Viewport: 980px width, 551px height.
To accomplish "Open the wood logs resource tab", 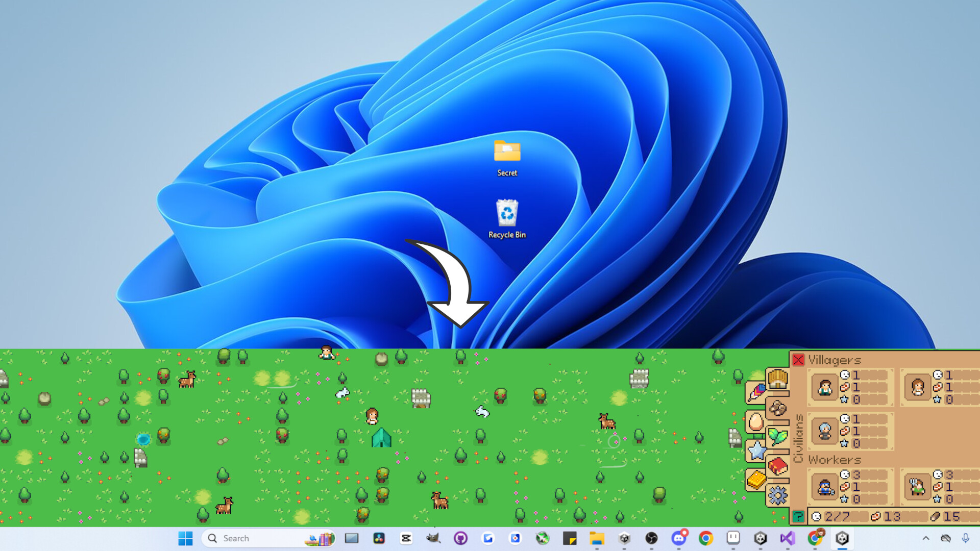I will click(777, 409).
